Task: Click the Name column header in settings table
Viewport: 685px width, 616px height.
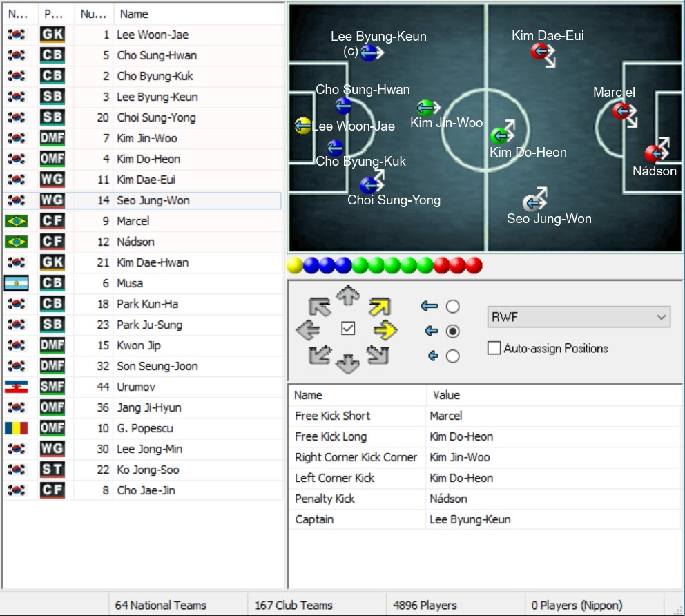Action: 358,395
